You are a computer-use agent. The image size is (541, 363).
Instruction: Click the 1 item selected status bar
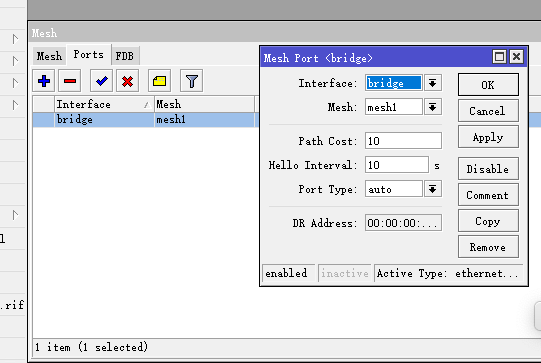tap(91, 347)
